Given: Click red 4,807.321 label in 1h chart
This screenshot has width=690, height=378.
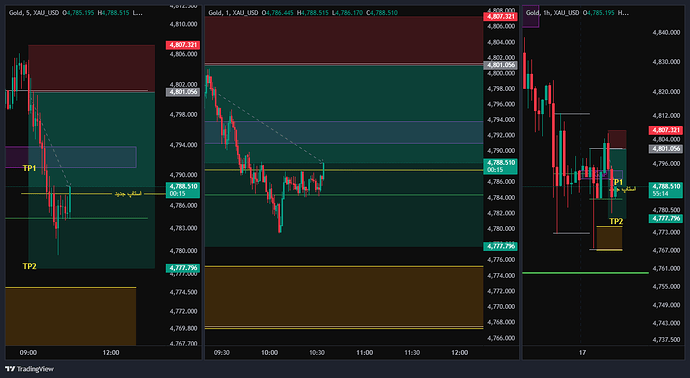Looking at the screenshot, I should pyautogui.click(x=666, y=130).
